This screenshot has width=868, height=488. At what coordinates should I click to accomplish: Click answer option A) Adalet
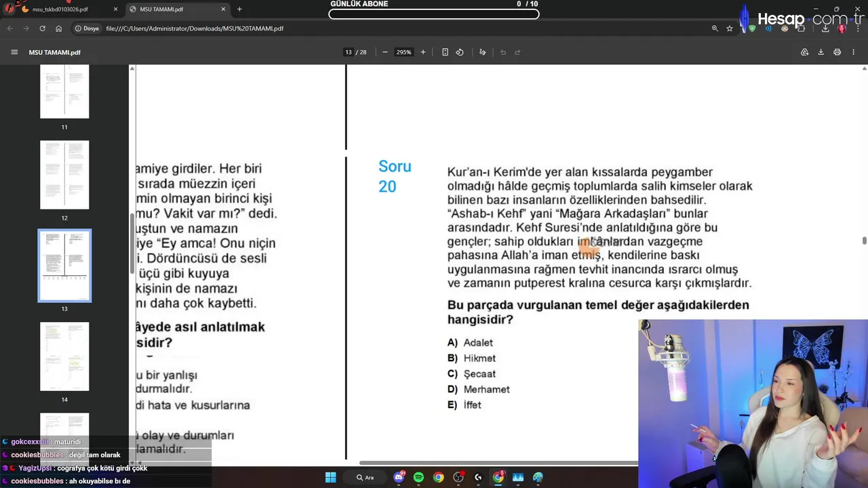pos(470,343)
